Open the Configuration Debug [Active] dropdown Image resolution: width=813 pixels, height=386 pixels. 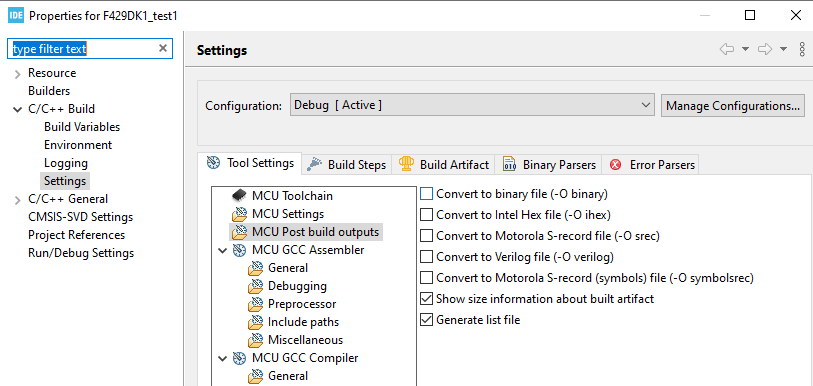472,105
